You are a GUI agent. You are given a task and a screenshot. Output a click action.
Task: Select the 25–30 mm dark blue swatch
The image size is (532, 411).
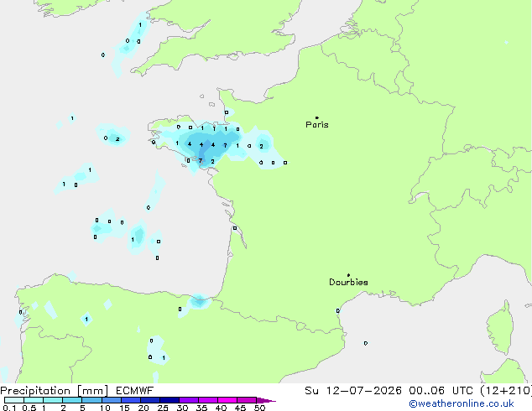tap(169, 400)
